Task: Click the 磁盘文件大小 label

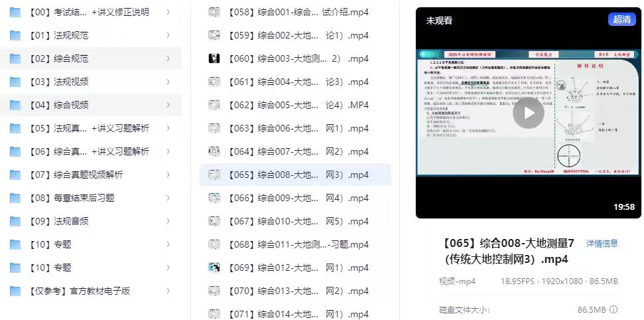Action: point(464,310)
